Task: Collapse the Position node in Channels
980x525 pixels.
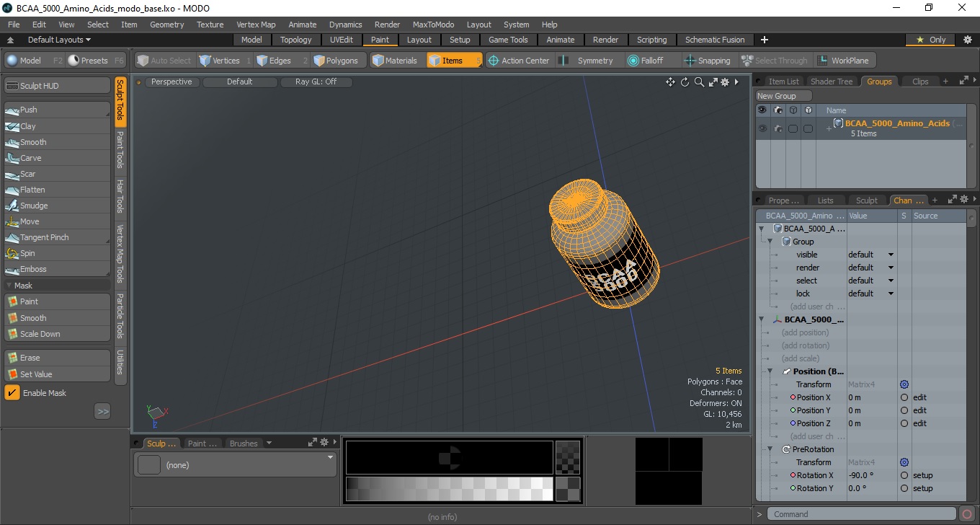Action: click(x=770, y=371)
